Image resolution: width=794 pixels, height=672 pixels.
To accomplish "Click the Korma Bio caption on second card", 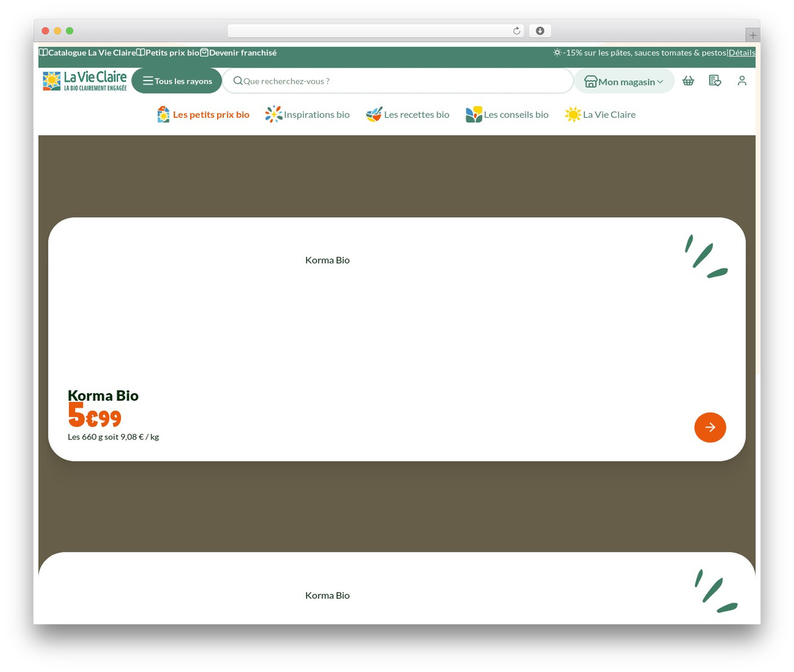I will [x=328, y=595].
